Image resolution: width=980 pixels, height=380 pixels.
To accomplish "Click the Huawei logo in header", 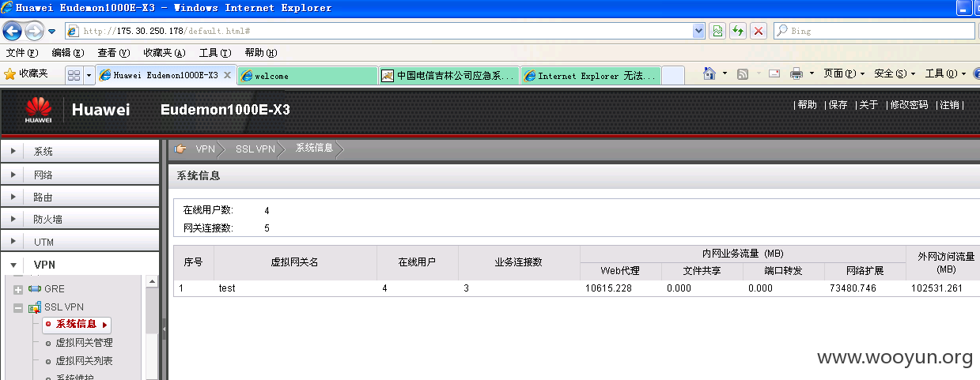I will click(x=38, y=111).
